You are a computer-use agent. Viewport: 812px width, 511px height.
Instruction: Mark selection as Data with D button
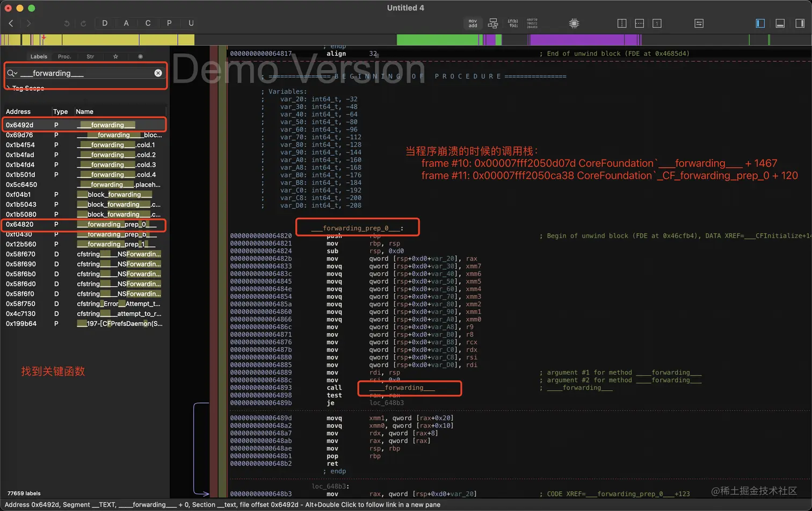[x=105, y=23]
